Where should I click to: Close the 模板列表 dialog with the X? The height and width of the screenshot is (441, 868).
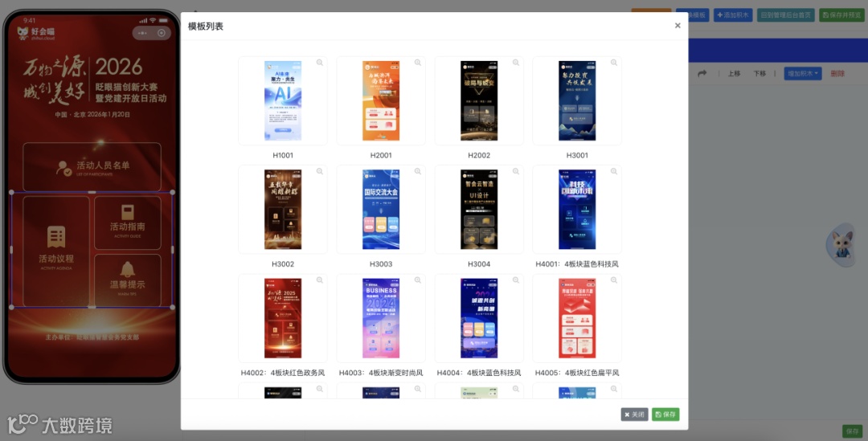pos(678,26)
